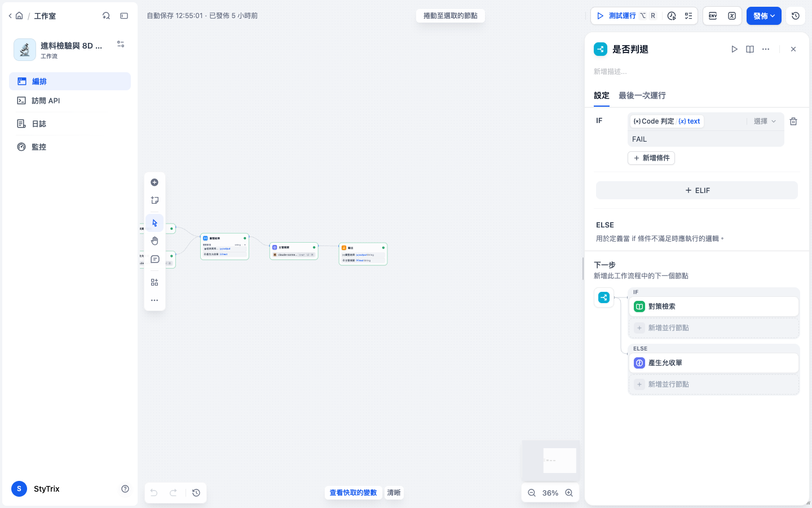Viewport: 812px width, 508px height.
Task: Select hand pan mode tool
Action: pos(155,241)
